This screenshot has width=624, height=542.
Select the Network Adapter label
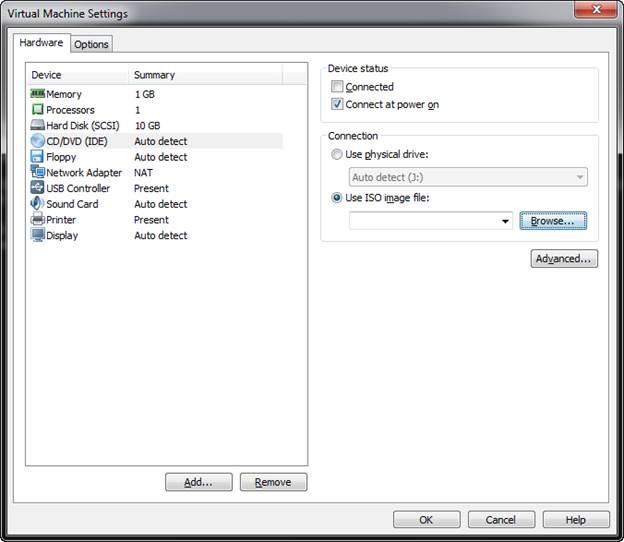[x=84, y=172]
